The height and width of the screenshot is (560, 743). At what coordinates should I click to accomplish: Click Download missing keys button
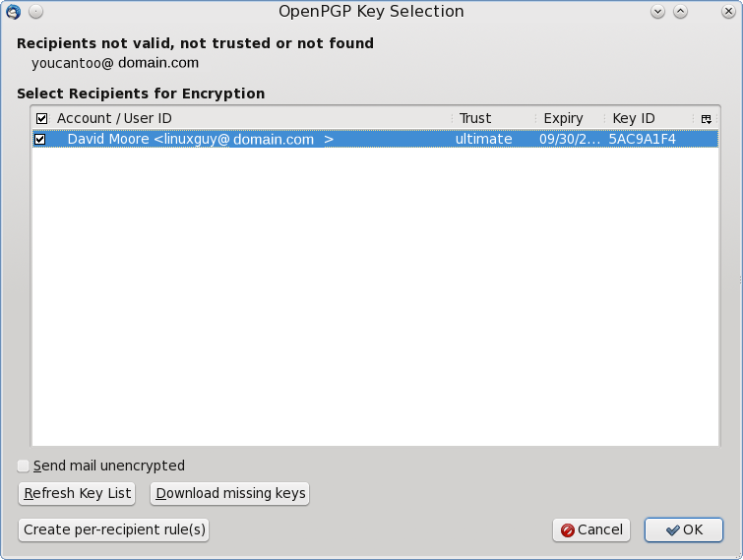(x=230, y=494)
